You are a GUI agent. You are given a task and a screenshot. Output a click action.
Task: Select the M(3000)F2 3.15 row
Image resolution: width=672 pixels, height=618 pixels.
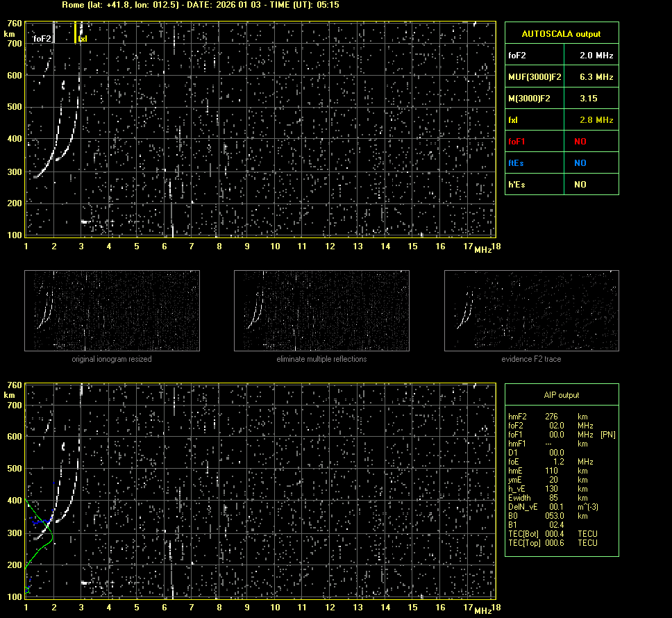pyautogui.click(x=561, y=99)
